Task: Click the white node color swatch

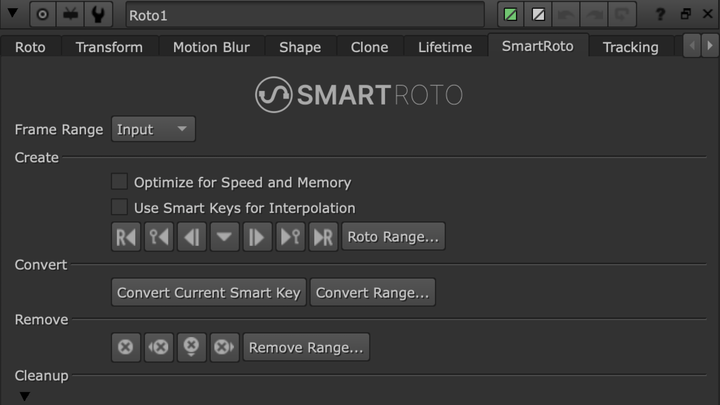Action: click(x=538, y=15)
